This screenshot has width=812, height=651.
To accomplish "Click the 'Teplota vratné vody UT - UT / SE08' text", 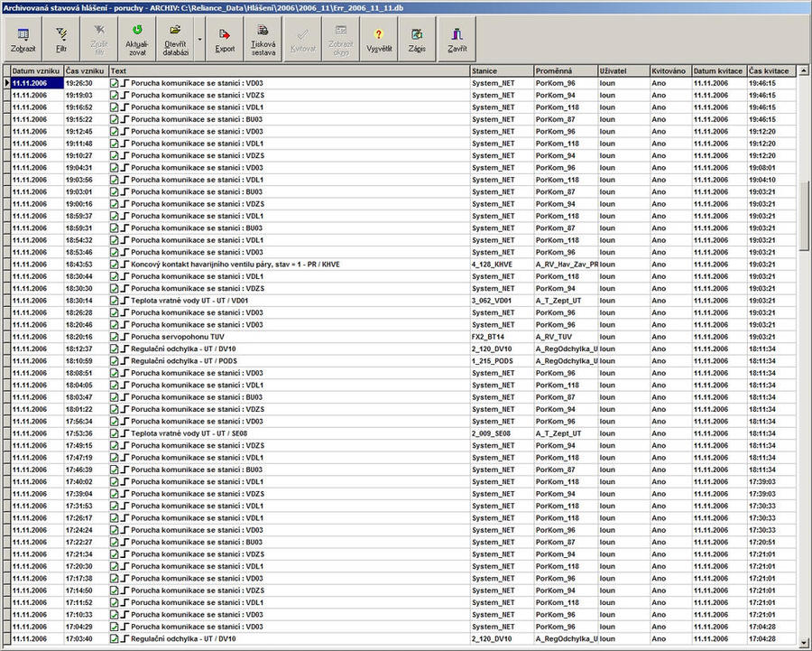I will click(189, 433).
